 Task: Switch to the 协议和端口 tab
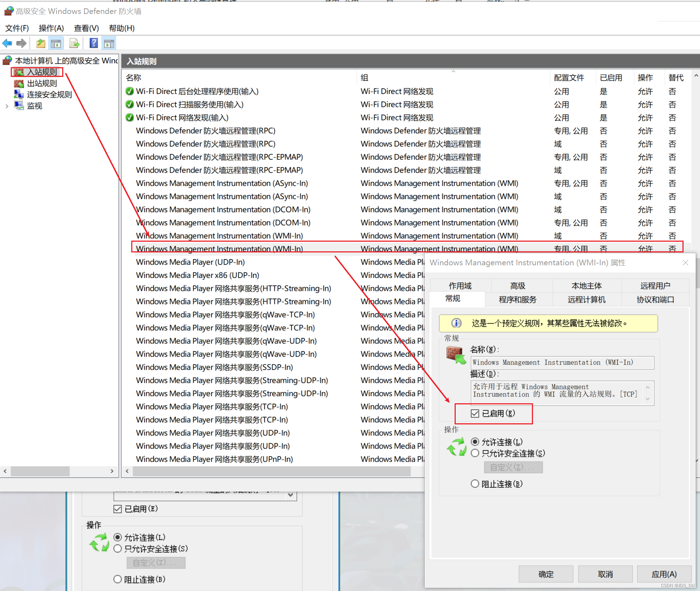coord(656,300)
